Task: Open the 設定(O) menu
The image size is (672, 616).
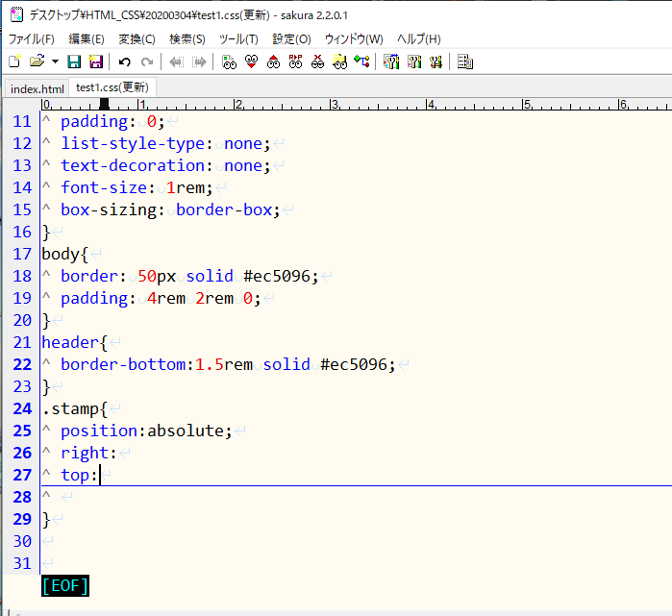Action: click(x=291, y=38)
